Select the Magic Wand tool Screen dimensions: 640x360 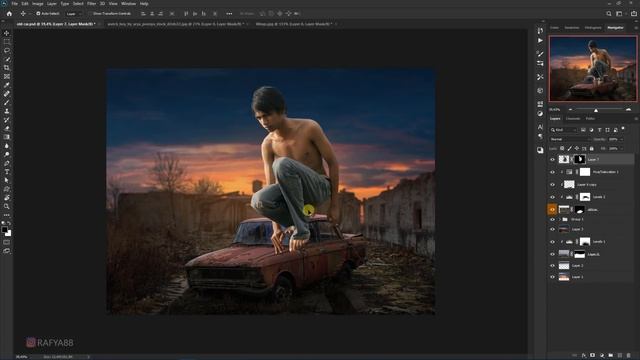coord(7,59)
